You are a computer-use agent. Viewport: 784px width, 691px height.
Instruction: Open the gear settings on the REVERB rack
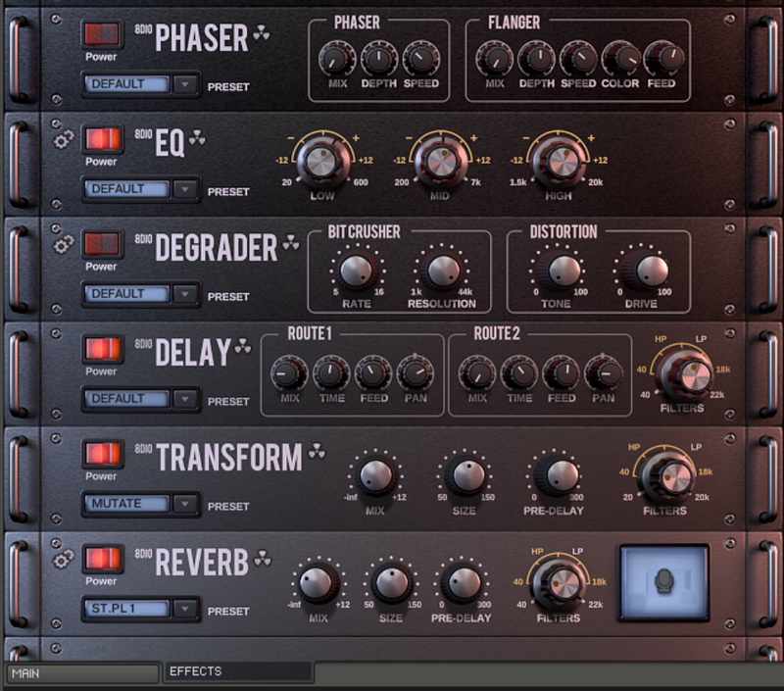click(x=63, y=559)
